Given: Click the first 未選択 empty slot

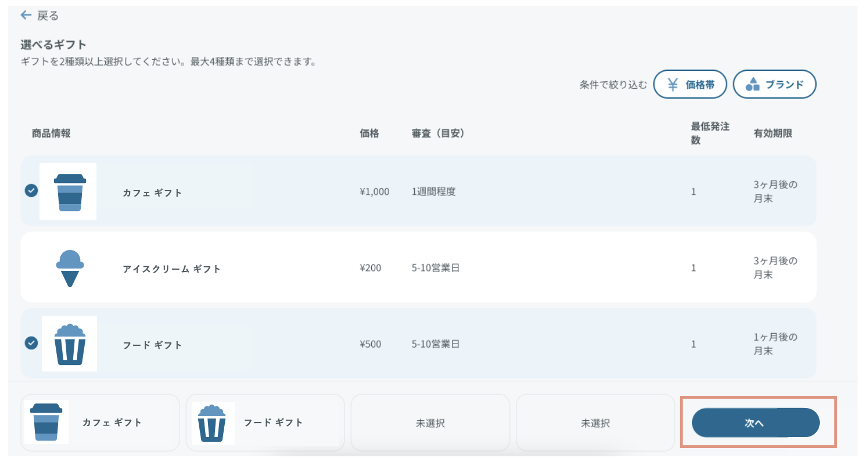Looking at the screenshot, I should (x=430, y=423).
